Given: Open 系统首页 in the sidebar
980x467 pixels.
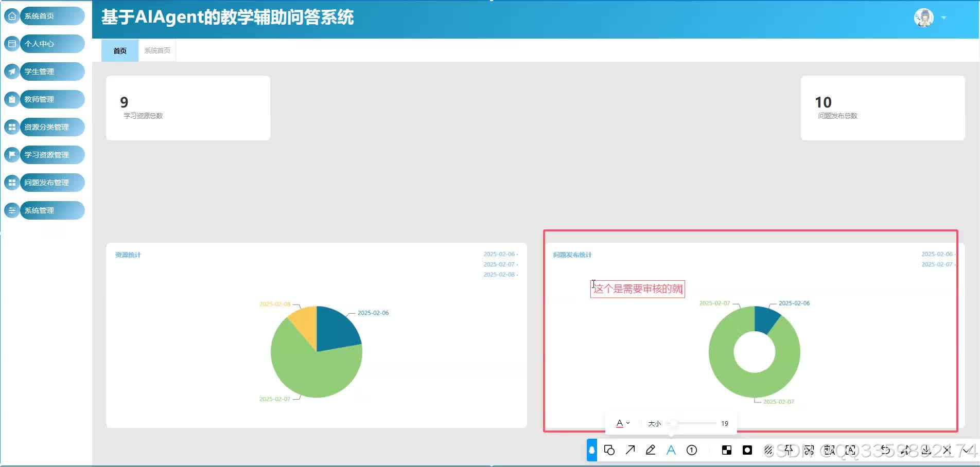Looking at the screenshot, I should [44, 16].
